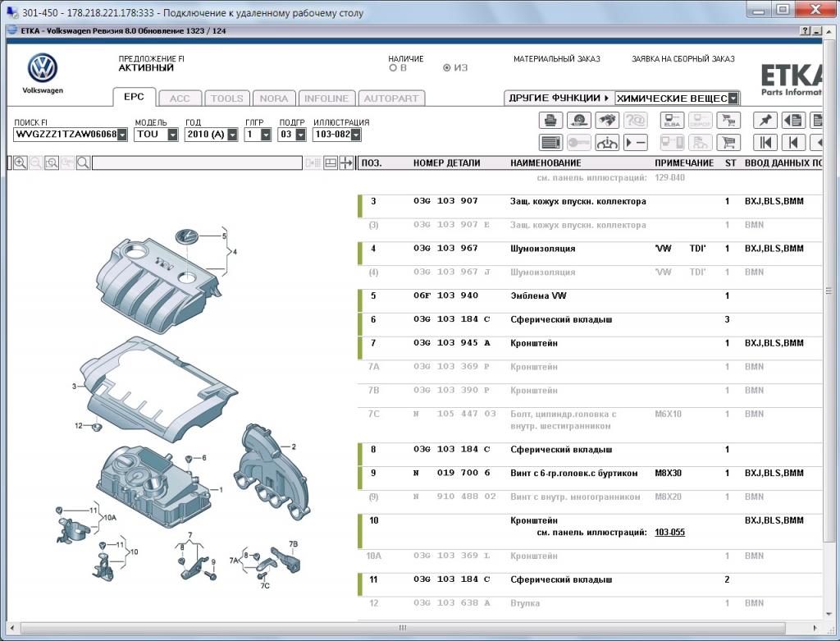Click the single shopping cart icon
Image resolution: width=840 pixels, height=641 pixels.
pos(728,143)
